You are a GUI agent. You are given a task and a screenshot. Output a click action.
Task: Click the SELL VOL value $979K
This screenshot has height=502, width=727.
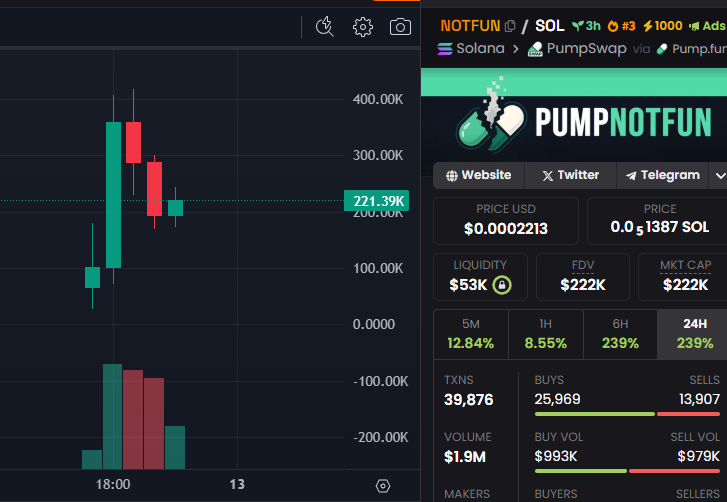pos(699,457)
